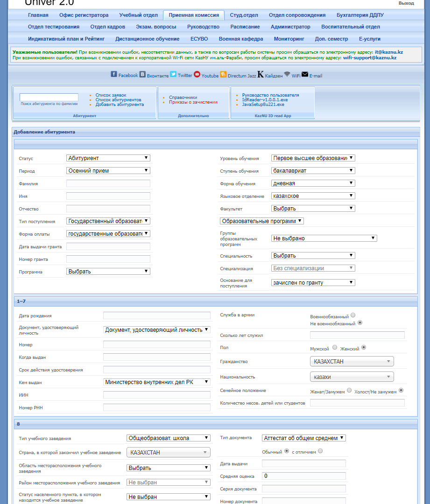This screenshot has width=430, height=504.
Task: Select the Холост/Не замужем radio button
Action: click(401, 390)
